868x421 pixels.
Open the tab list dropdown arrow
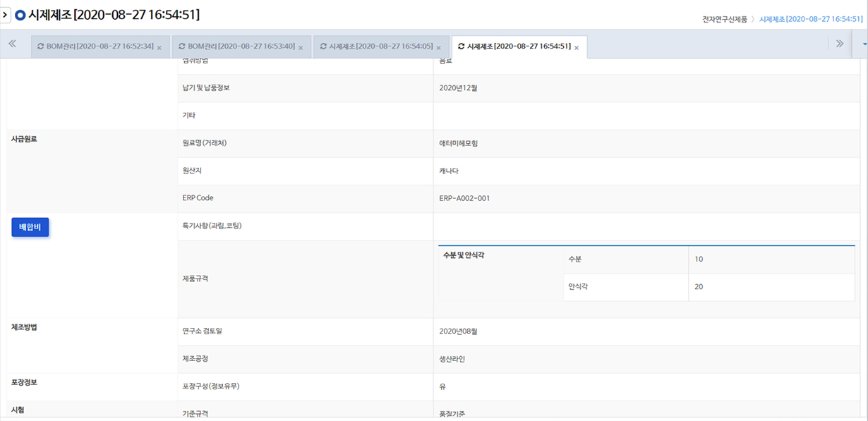point(864,44)
